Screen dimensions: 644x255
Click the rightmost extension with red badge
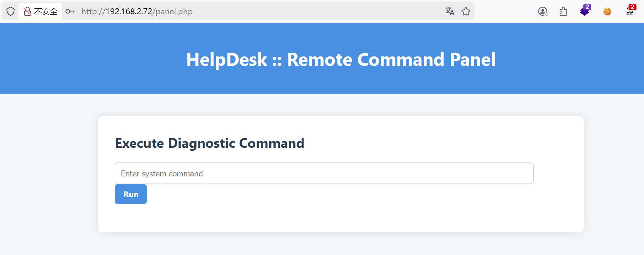(630, 11)
